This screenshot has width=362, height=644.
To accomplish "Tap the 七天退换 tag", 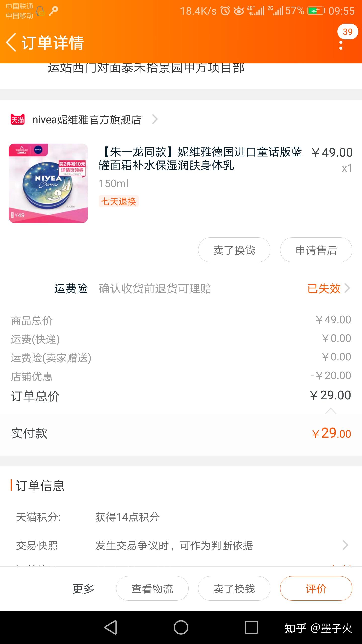I will click(x=118, y=201).
